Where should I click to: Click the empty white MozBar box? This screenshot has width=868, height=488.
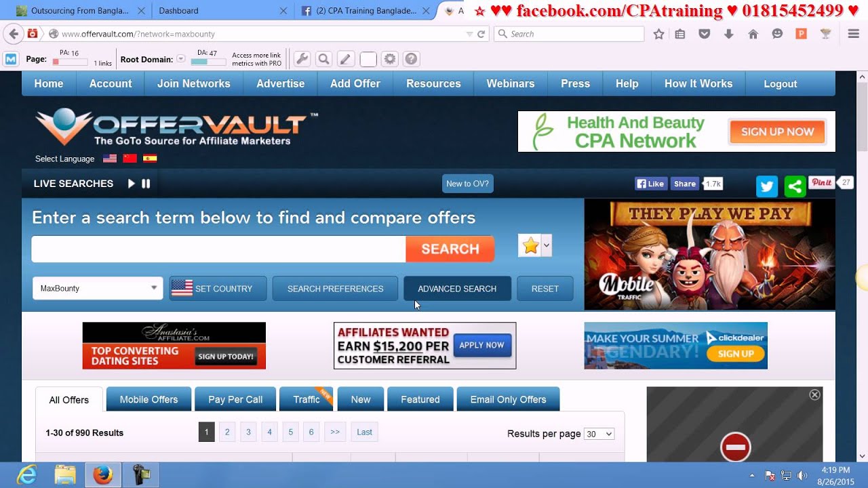coord(368,60)
